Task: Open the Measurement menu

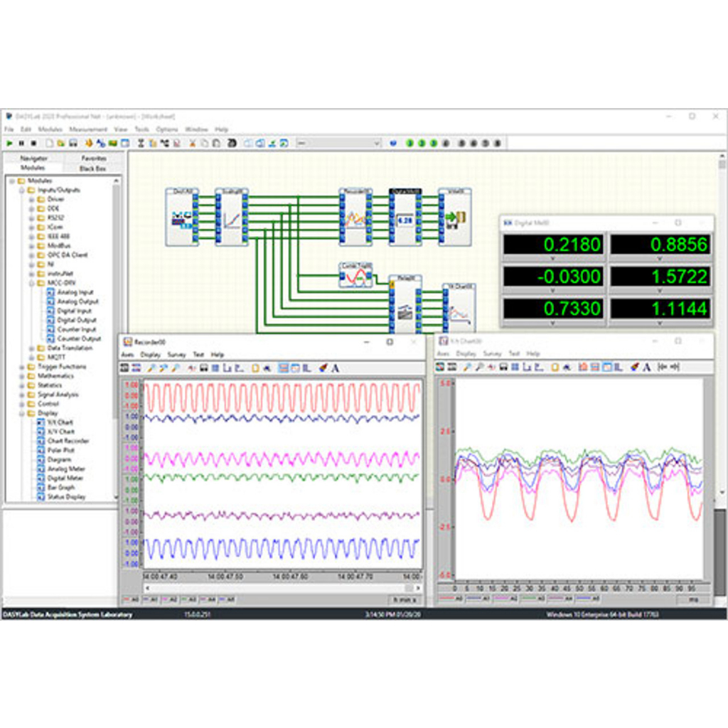Action: pos(88,129)
